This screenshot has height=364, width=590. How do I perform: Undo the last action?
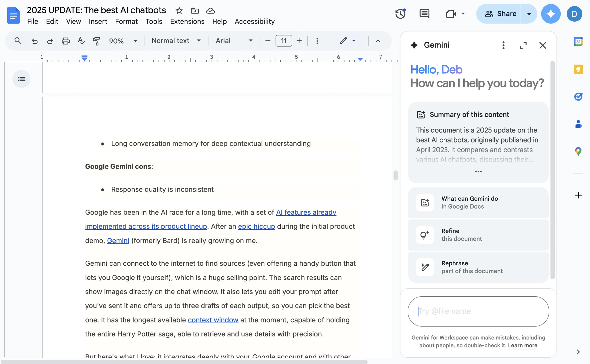coord(34,41)
